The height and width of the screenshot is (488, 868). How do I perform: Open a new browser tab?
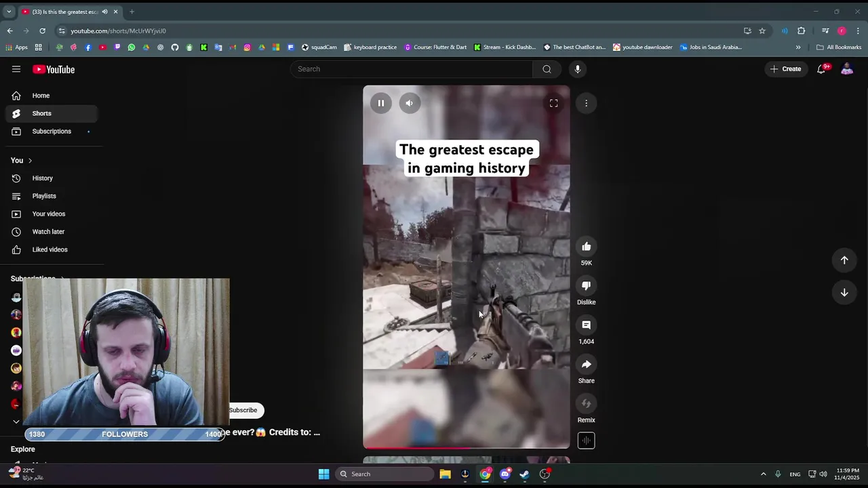[132, 12]
